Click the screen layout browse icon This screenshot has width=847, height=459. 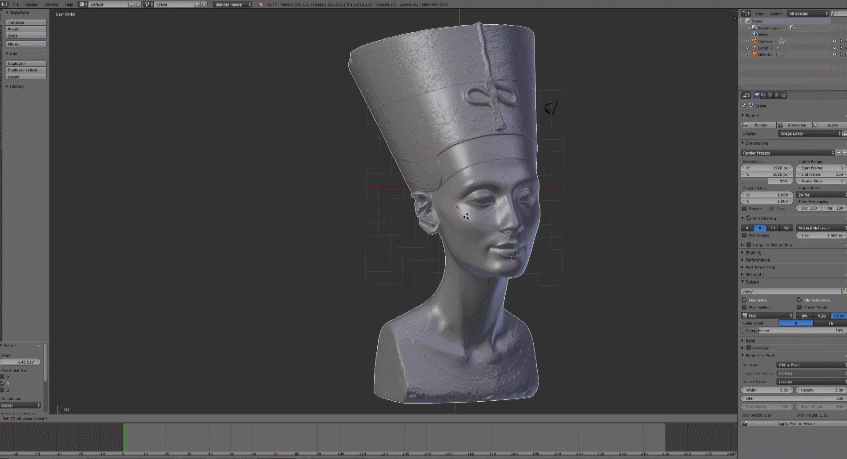coord(84,4)
